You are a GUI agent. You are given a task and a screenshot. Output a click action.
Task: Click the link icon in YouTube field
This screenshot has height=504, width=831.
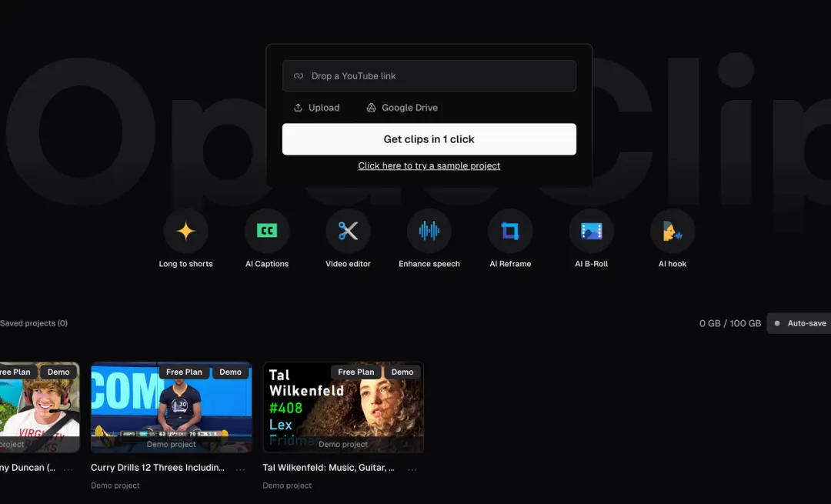[x=299, y=75]
